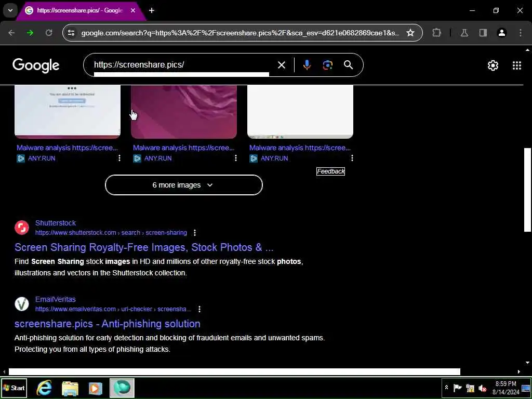Show hidden system tray icons
Screen dimensions: 532x399
coord(446,388)
